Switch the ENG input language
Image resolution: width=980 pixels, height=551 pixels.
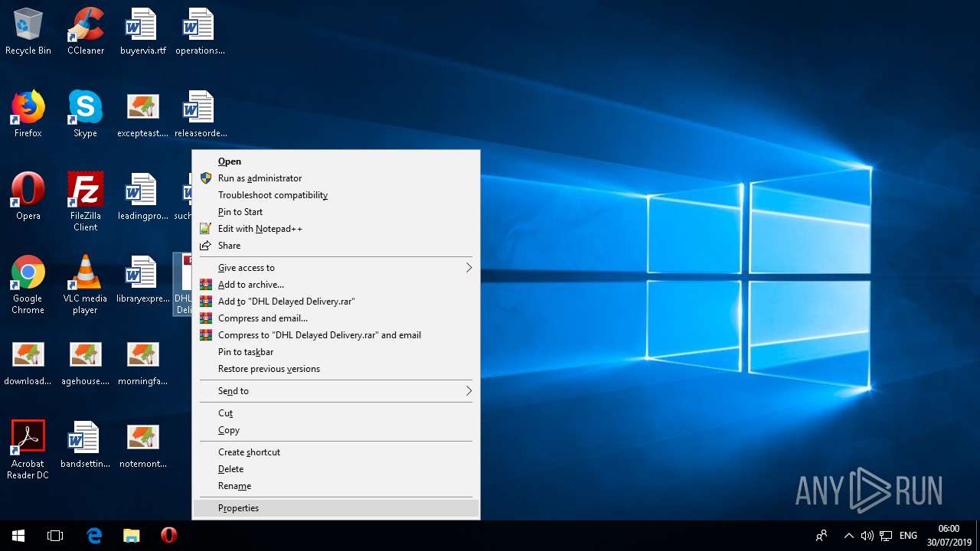coord(908,536)
